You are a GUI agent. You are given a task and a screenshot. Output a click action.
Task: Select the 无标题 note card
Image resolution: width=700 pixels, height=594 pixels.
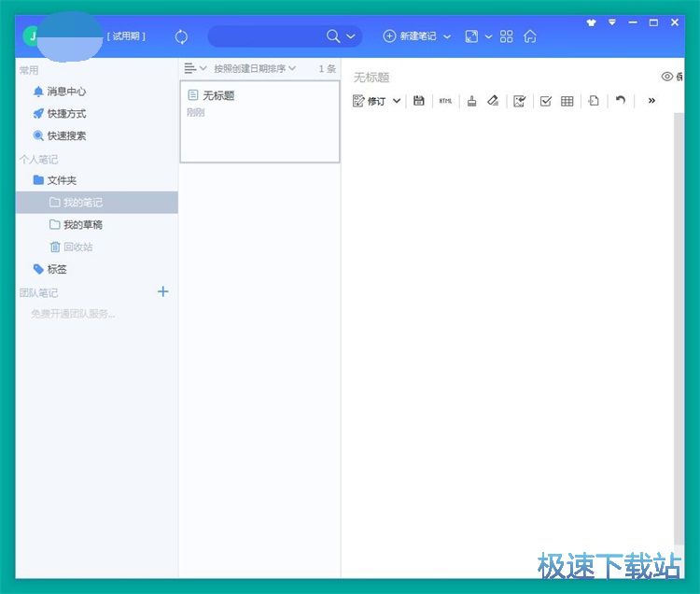pos(259,121)
